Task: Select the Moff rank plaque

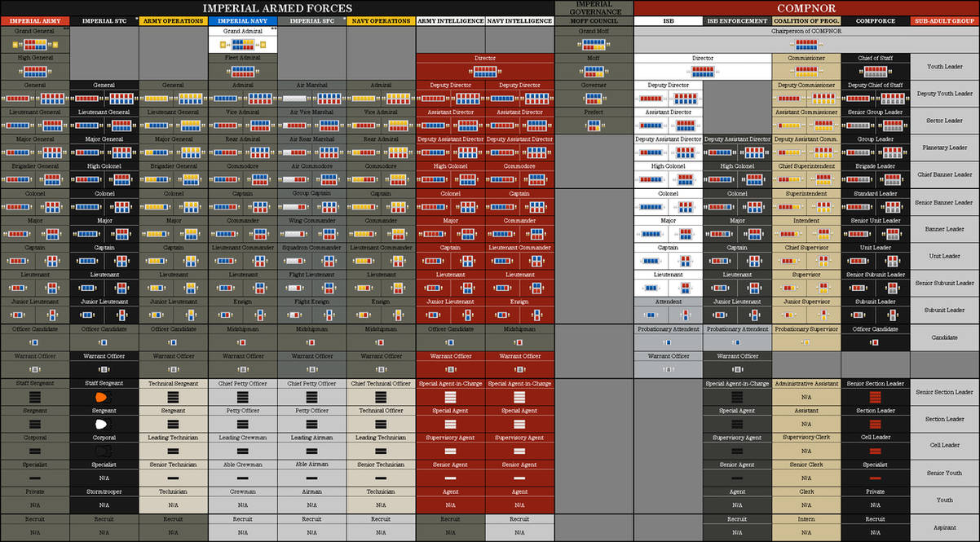Action: 594,72
